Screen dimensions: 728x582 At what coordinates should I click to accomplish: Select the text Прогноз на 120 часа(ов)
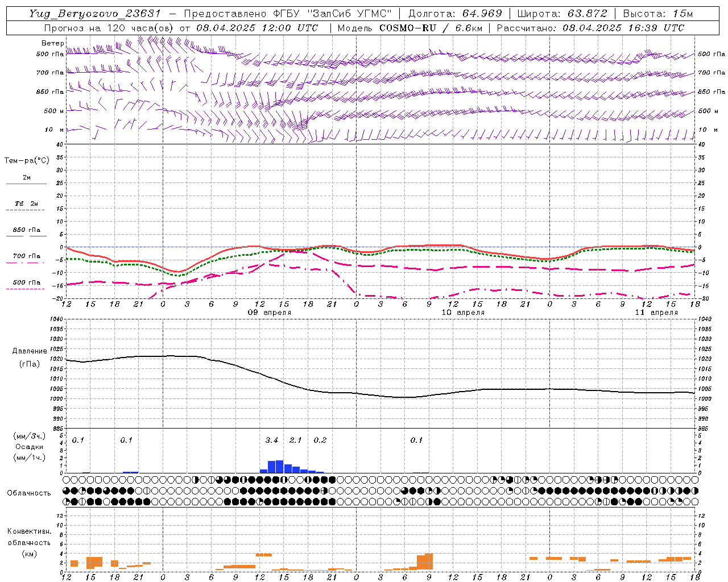(x=109, y=28)
